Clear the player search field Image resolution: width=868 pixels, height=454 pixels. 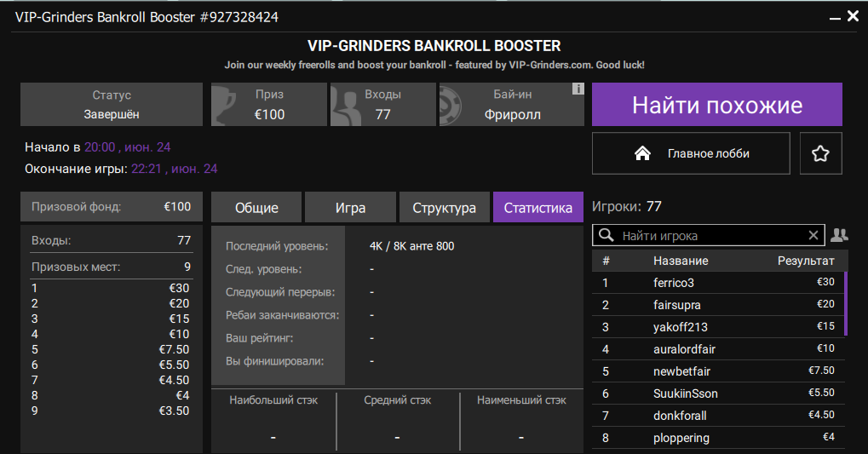[813, 235]
